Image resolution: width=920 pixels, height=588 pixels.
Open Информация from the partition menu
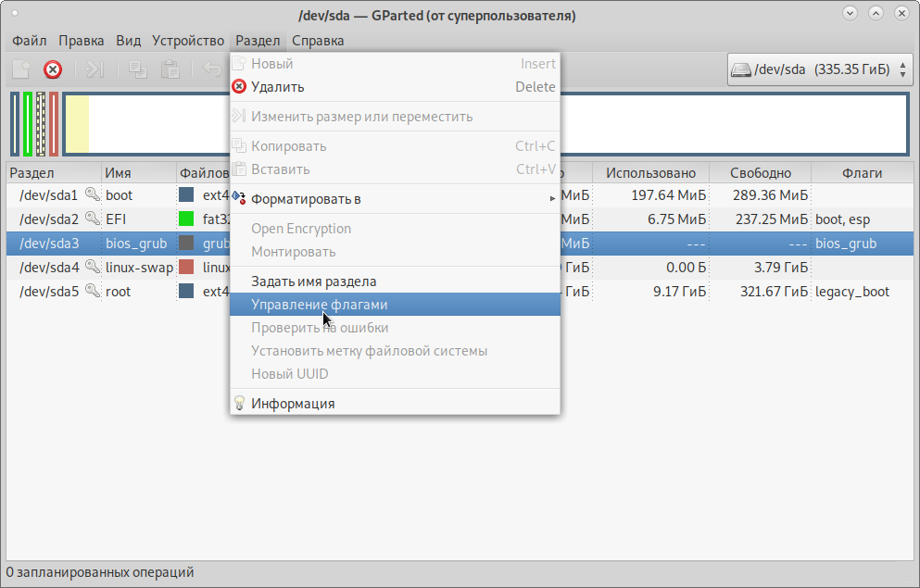(395, 404)
